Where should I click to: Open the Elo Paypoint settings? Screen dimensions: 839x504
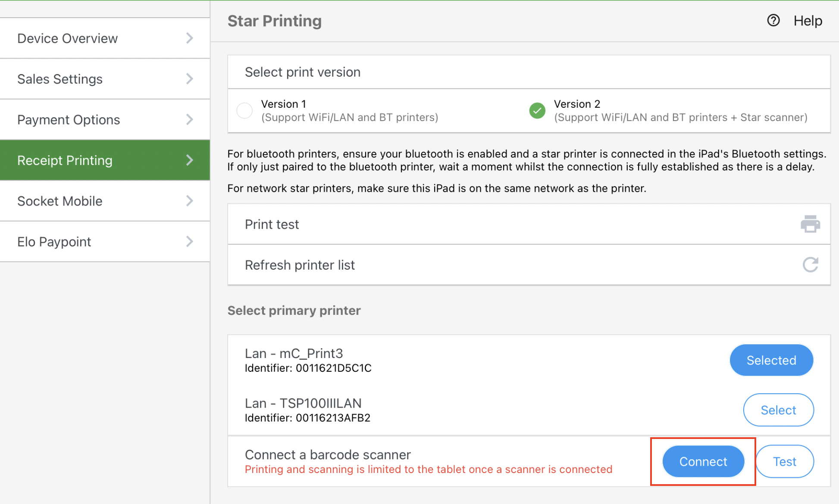coord(54,241)
